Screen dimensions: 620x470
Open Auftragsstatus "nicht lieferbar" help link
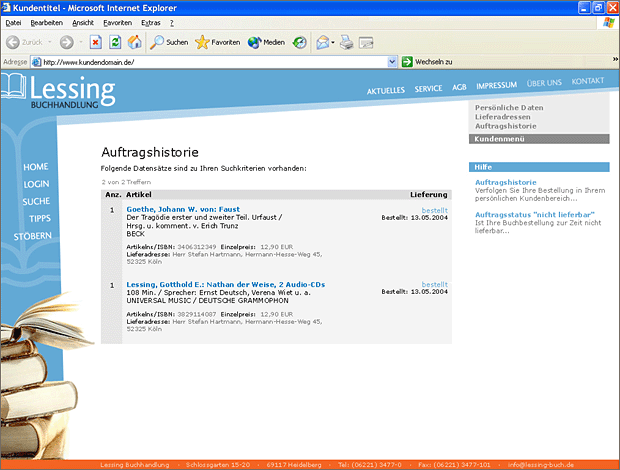pyautogui.click(x=535, y=215)
